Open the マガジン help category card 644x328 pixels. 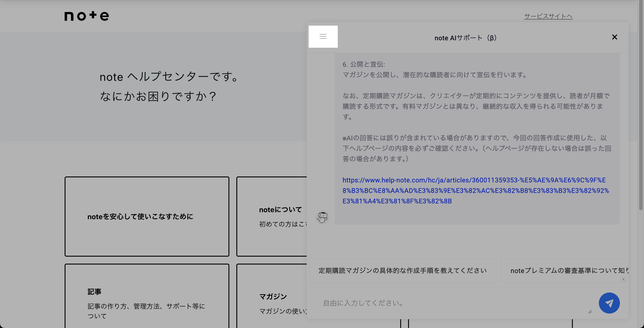[x=272, y=296]
